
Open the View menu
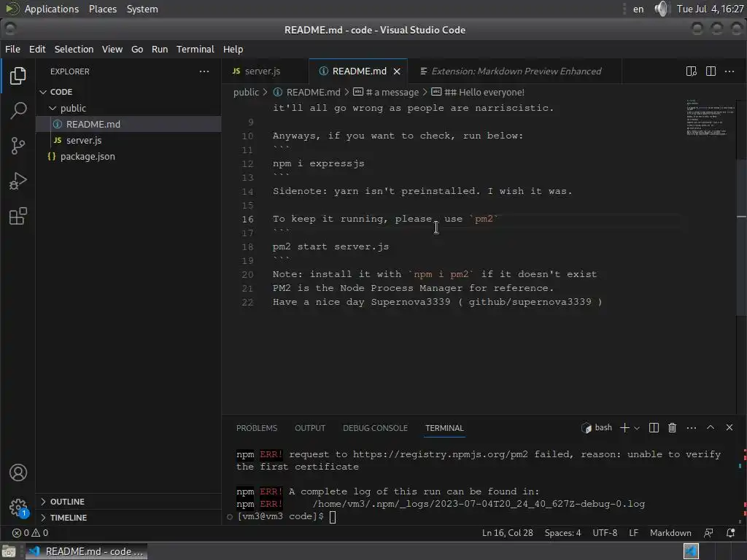pos(112,49)
